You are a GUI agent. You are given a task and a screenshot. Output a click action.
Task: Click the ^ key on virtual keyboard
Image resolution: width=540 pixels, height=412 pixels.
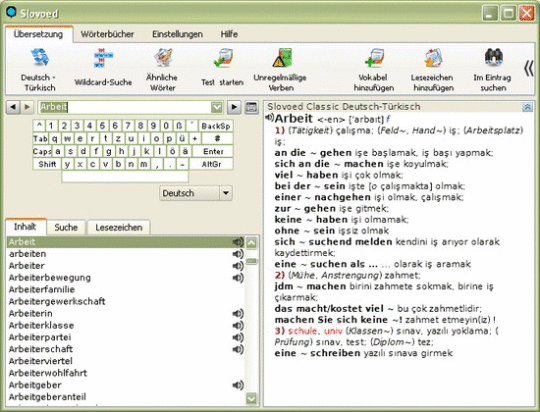(x=39, y=126)
